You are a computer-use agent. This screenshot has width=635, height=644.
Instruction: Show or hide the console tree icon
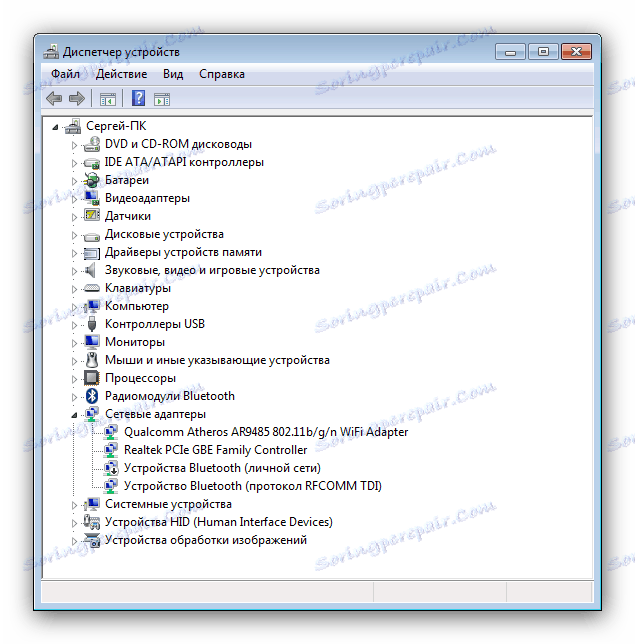(x=108, y=99)
